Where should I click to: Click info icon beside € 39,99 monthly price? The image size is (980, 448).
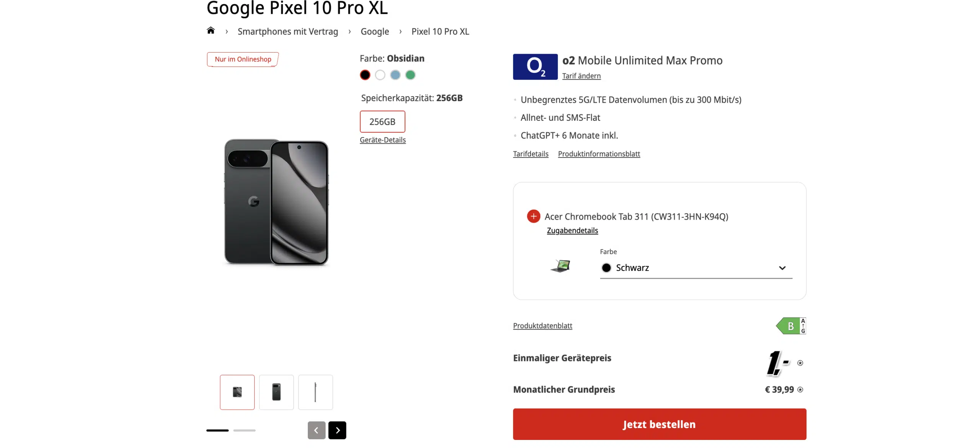tap(800, 390)
